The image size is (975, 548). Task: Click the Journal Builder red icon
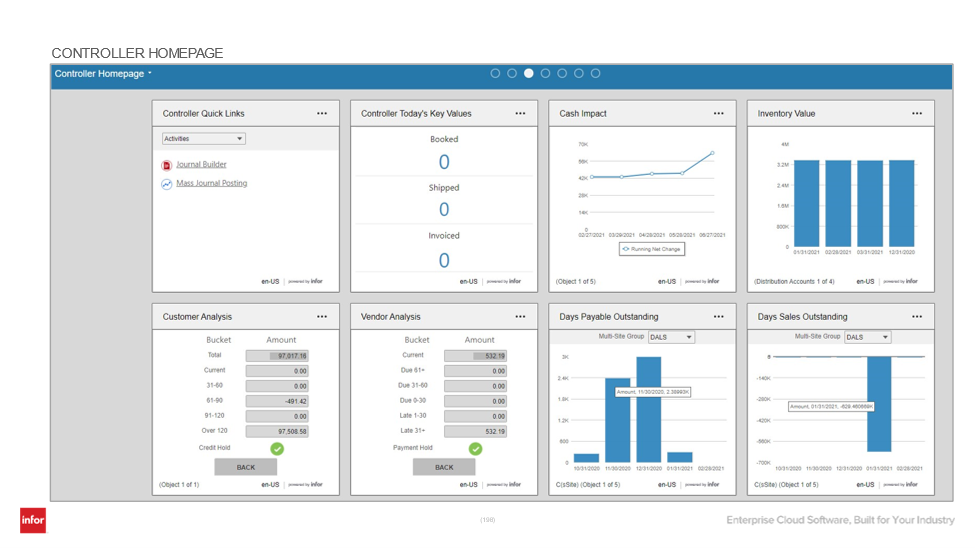[x=167, y=165]
